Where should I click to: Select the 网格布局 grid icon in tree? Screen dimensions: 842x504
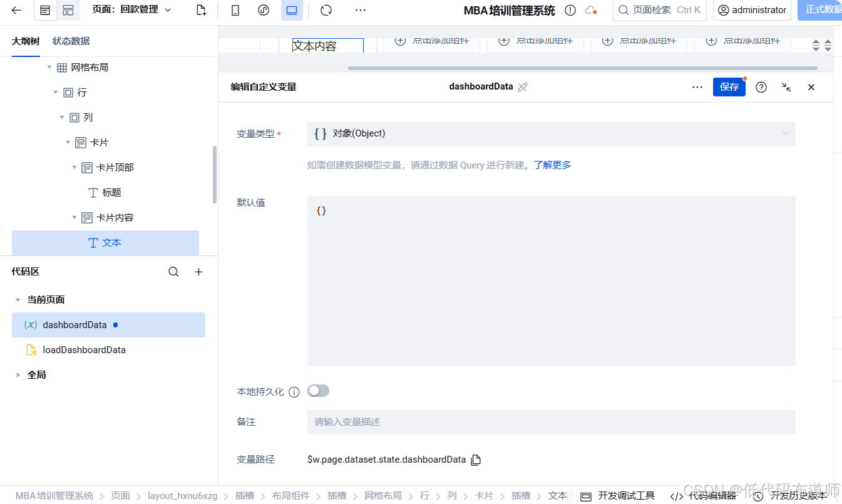point(62,67)
